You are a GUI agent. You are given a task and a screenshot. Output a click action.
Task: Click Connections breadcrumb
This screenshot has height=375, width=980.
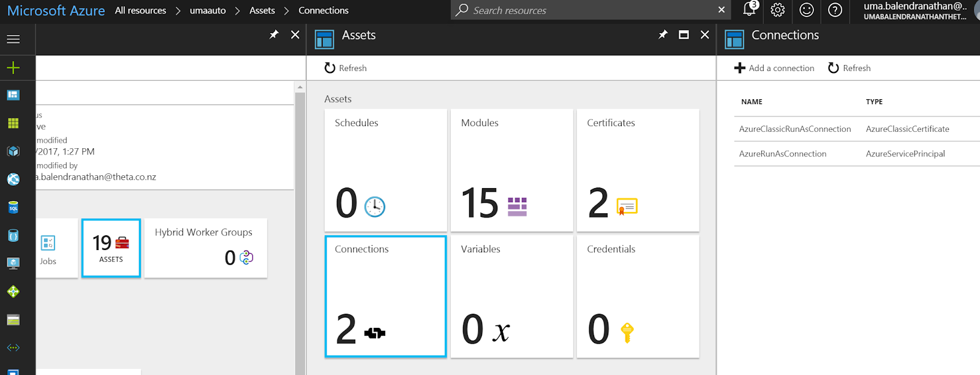coord(323,10)
